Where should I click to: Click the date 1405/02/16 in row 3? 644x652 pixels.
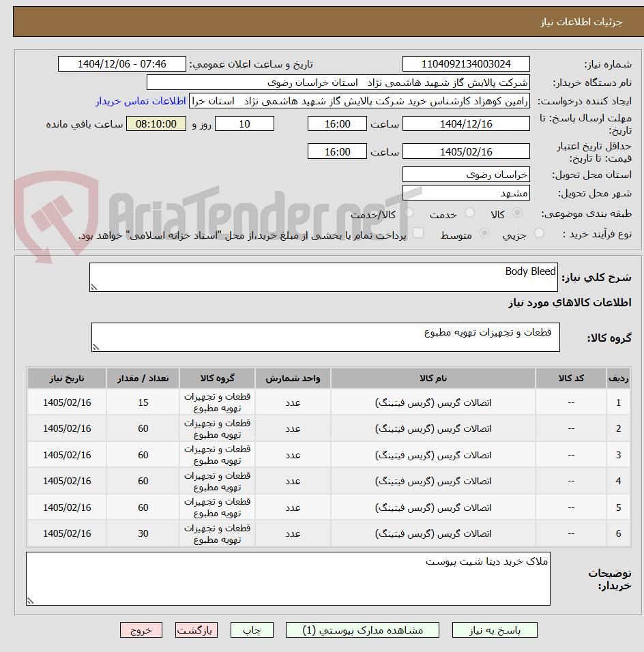coord(67,455)
